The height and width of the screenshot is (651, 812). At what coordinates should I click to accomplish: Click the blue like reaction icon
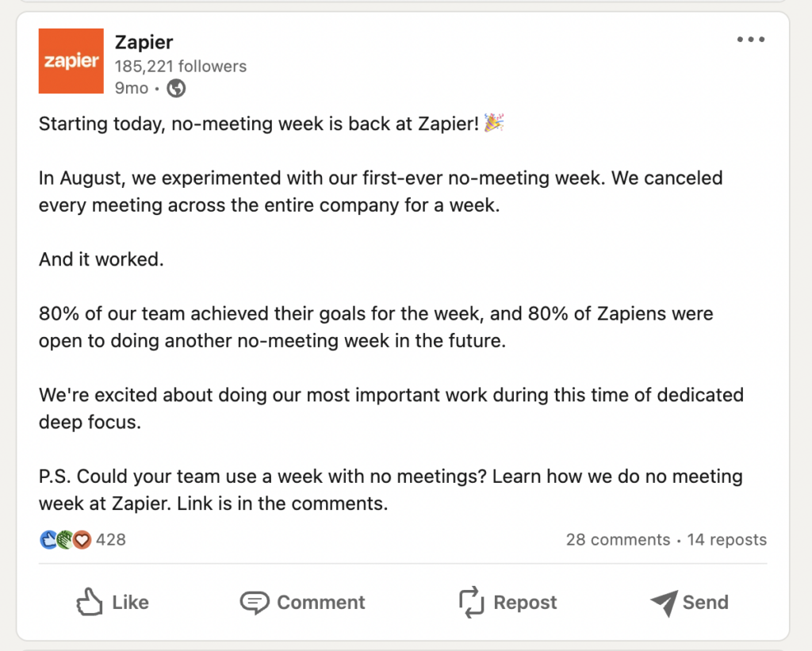[x=48, y=540]
